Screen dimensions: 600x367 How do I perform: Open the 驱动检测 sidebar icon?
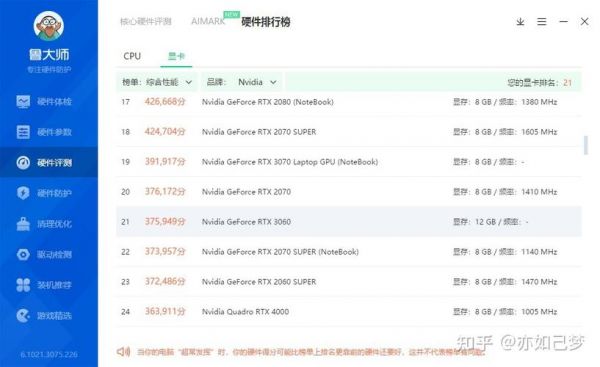tap(23, 254)
